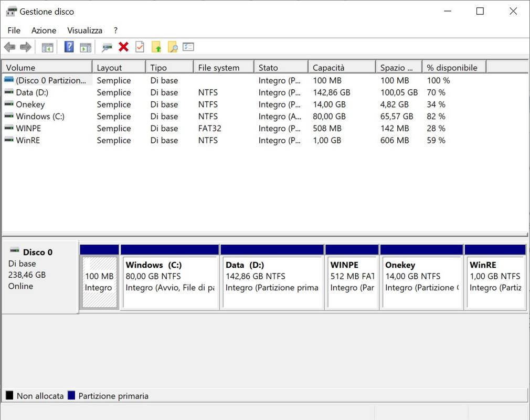Sort by the Spazio column header

click(x=399, y=67)
